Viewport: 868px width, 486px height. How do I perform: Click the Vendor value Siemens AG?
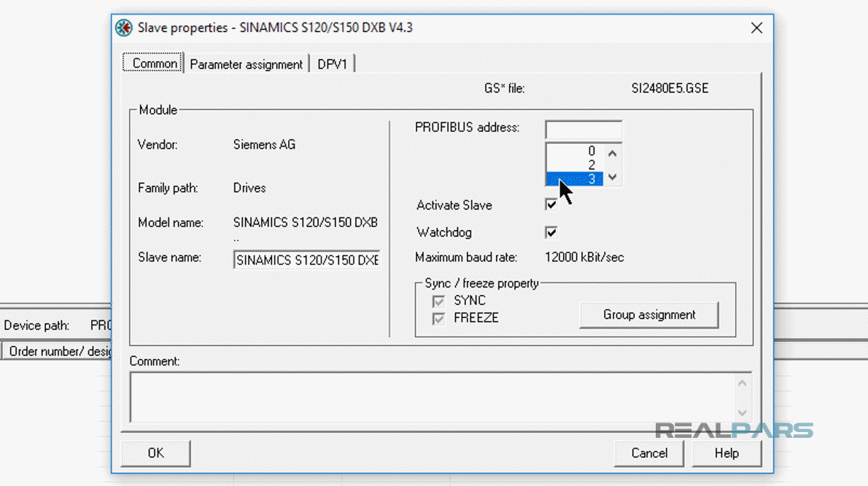[x=264, y=144]
